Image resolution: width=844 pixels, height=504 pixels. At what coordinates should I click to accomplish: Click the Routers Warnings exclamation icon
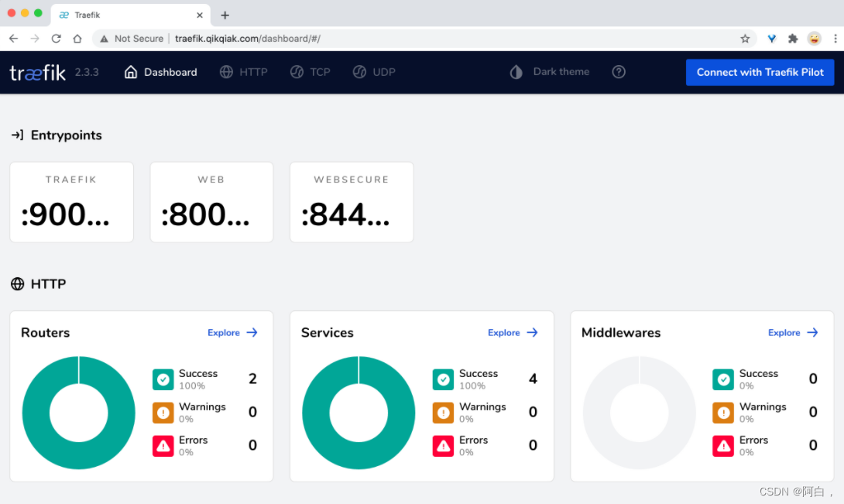tap(163, 413)
